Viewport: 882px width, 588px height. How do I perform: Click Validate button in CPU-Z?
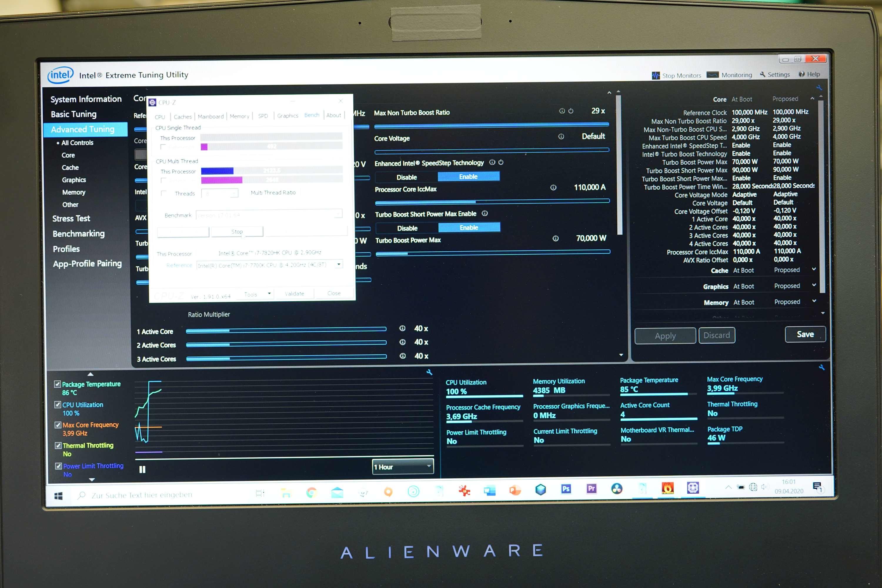pos(294,294)
